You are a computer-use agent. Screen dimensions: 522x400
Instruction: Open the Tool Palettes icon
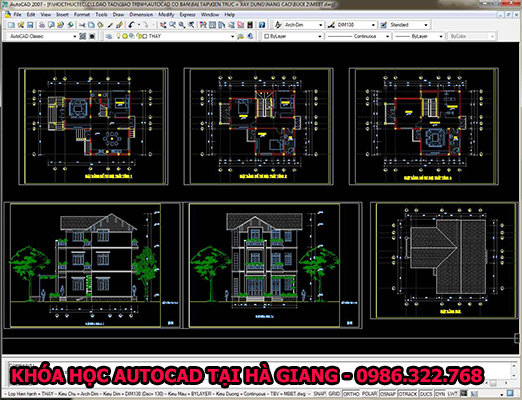click(x=221, y=25)
